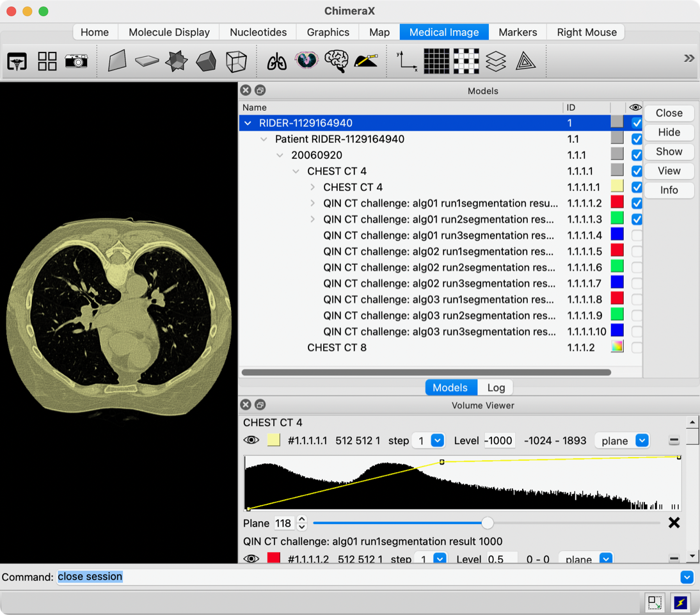Screen dimensions: 700x615
Task: Toggle eye icon for volume #1.1.1.1.1
Action: 251,440
